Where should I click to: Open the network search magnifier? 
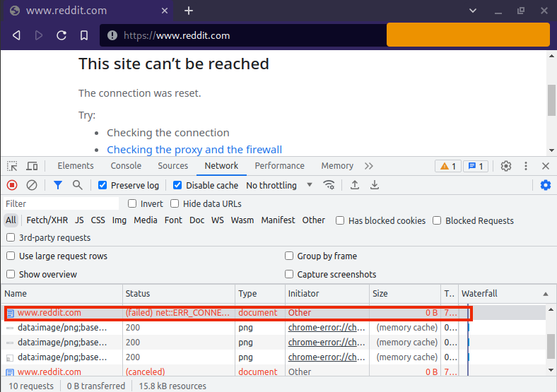tap(78, 185)
